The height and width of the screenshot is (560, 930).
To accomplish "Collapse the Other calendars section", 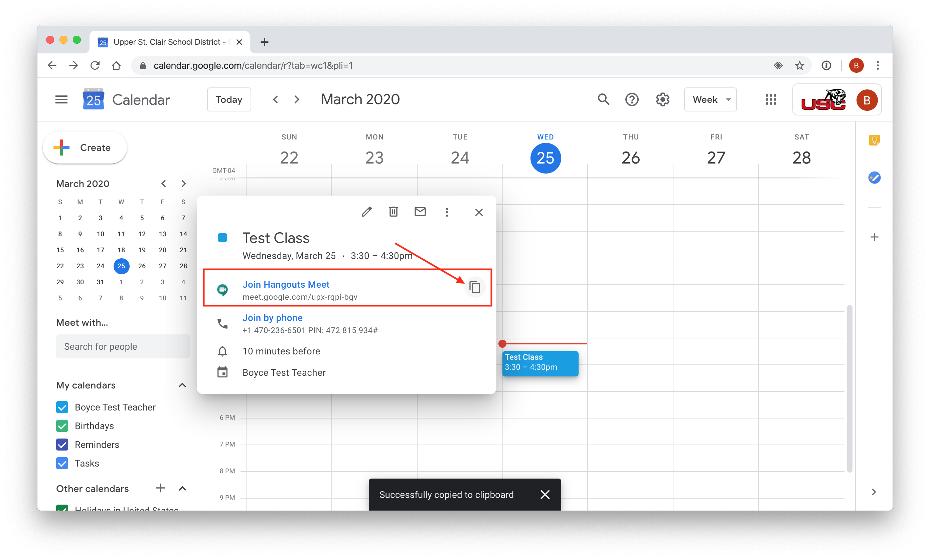I will tap(182, 489).
